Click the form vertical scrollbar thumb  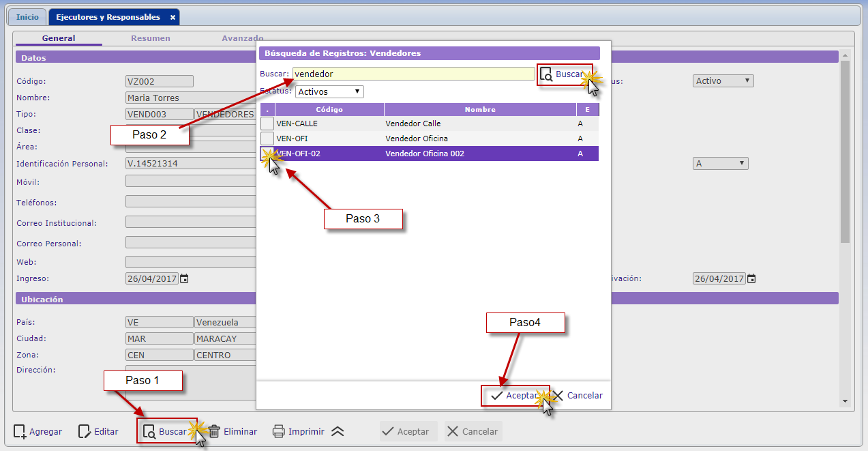[845, 151]
